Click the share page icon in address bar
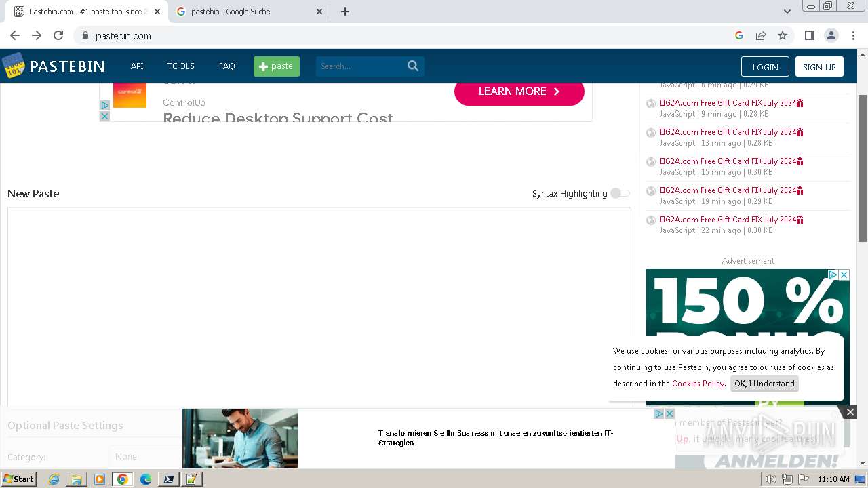Image resolution: width=868 pixels, height=488 pixels. click(761, 35)
